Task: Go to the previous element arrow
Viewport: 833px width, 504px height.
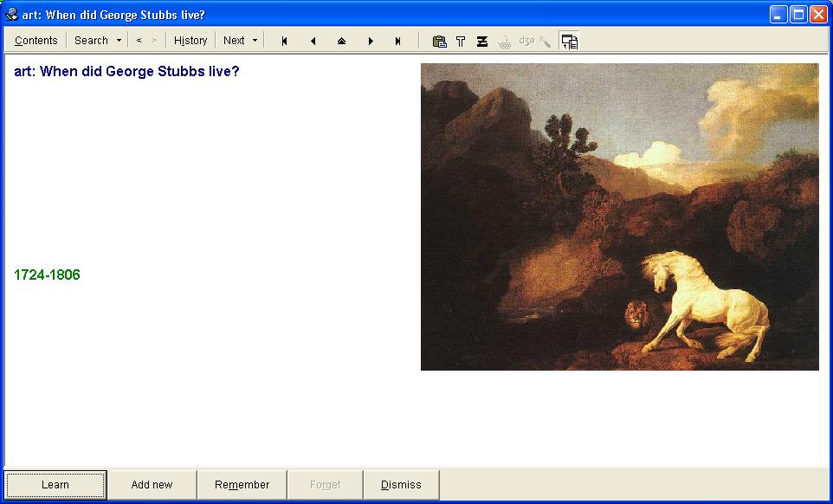Action: tap(313, 41)
